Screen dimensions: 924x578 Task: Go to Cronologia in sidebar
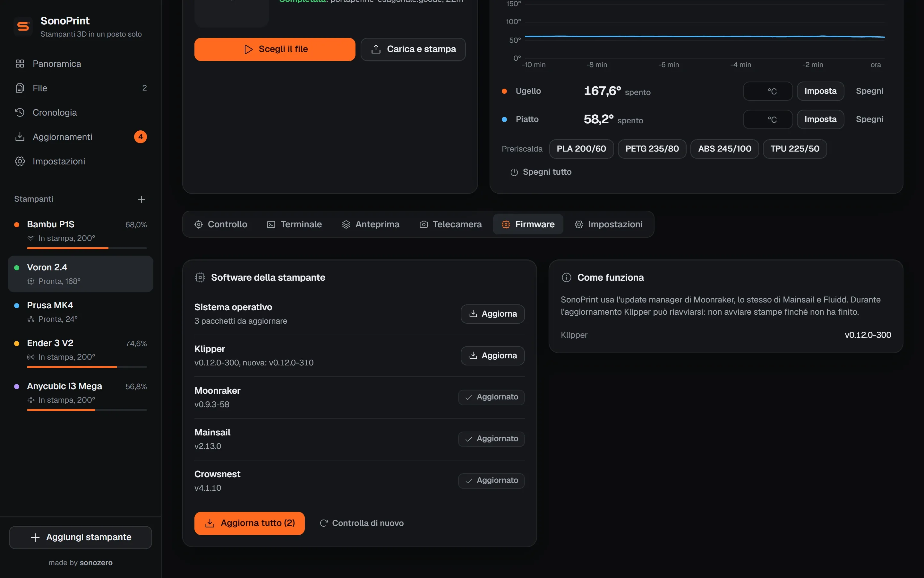click(x=81, y=112)
